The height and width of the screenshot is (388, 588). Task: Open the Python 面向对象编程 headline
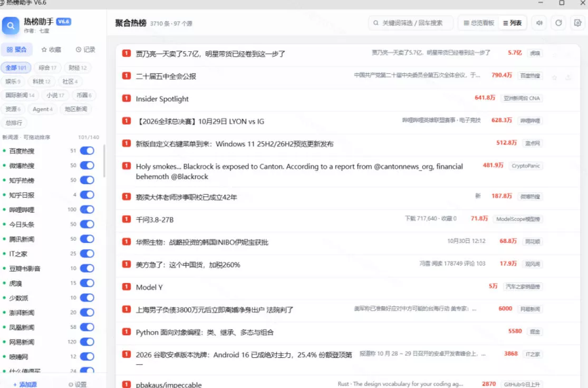(205, 333)
